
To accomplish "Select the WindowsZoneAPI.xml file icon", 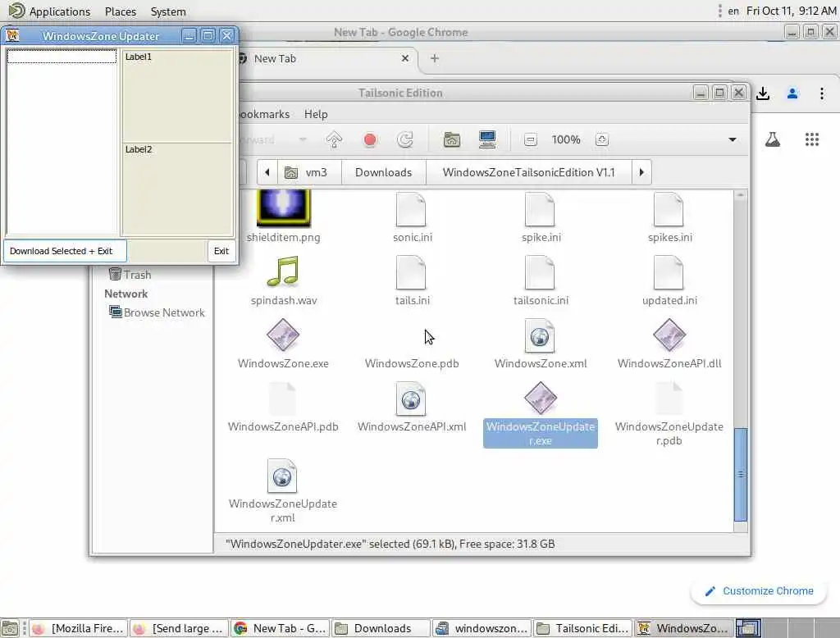I will click(411, 399).
